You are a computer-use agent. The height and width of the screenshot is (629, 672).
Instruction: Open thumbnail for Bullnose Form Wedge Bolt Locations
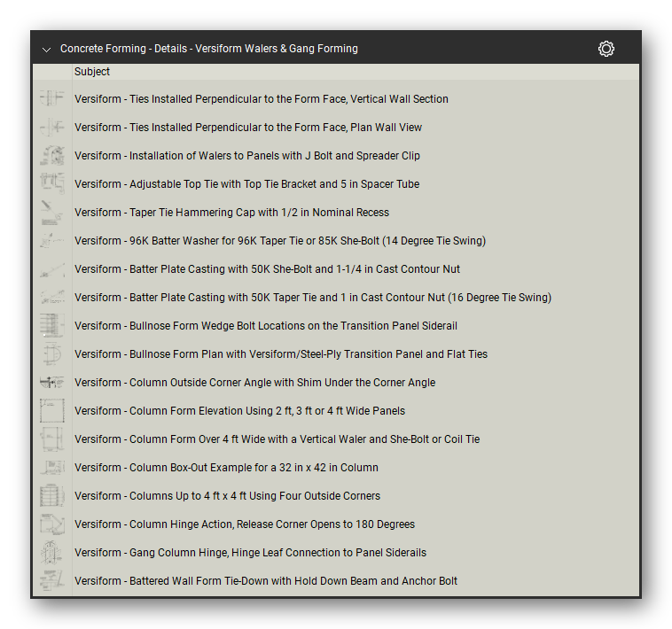52,325
